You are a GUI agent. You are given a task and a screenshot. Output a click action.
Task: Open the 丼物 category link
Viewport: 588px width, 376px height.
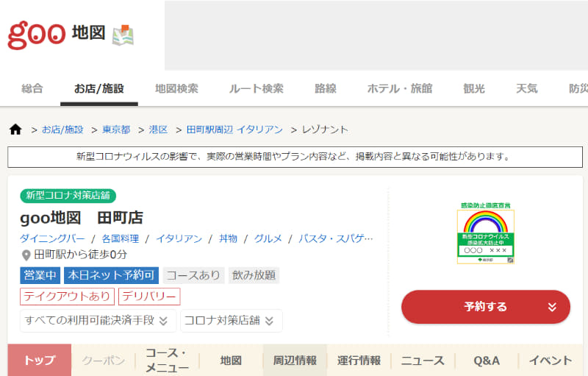pyautogui.click(x=228, y=238)
